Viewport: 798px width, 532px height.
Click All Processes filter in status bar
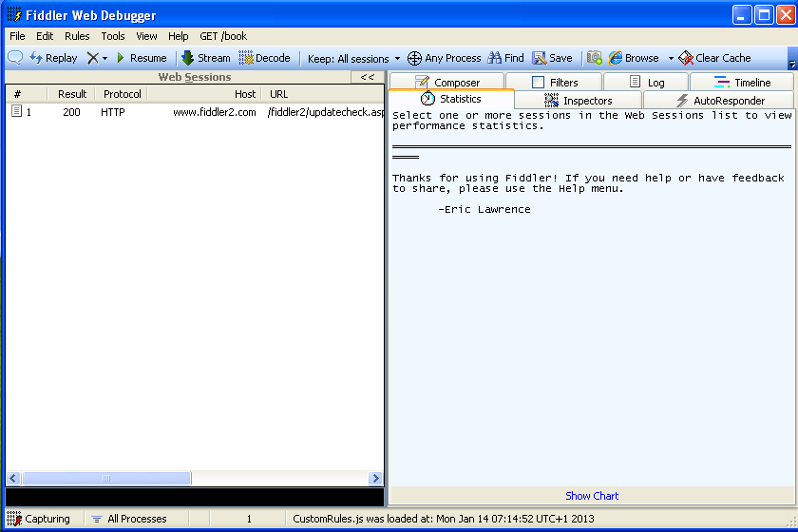[x=129, y=519]
